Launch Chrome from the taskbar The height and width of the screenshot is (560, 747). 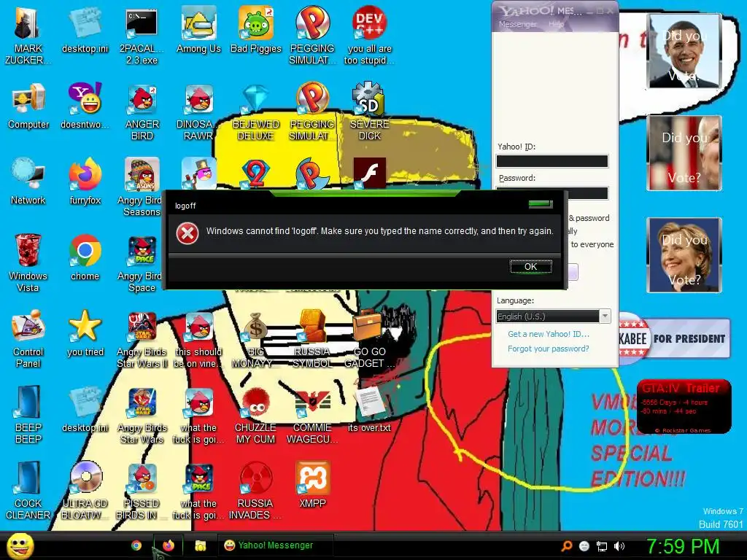click(136, 545)
